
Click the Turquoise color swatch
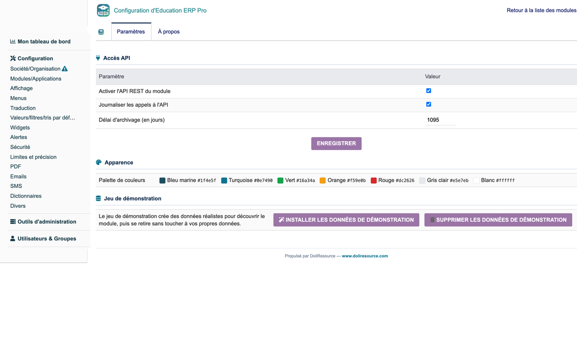click(224, 180)
